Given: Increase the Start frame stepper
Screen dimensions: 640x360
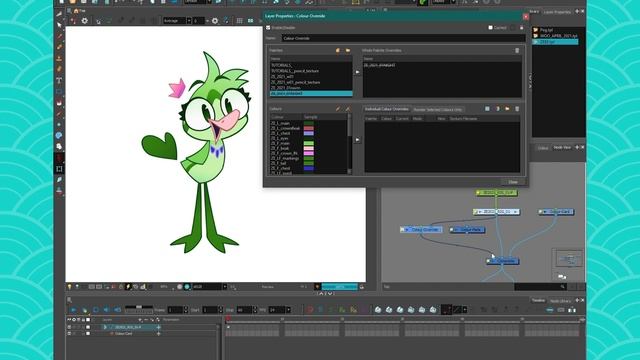Looking at the screenshot, I should coord(220,308).
